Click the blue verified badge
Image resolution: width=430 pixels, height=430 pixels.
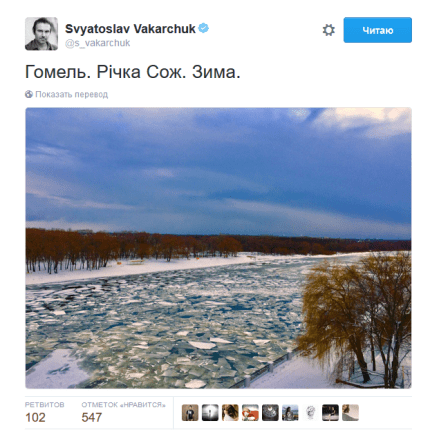pos(203,28)
